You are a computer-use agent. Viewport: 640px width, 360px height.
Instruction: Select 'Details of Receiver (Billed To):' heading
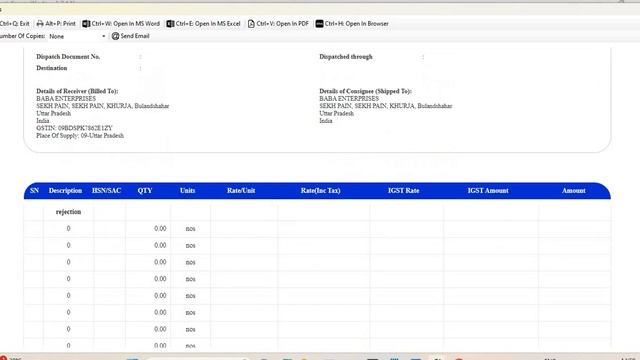pyautogui.click(x=77, y=91)
